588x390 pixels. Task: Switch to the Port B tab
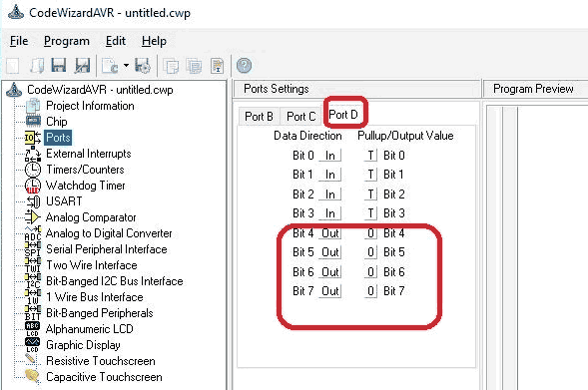click(x=259, y=116)
